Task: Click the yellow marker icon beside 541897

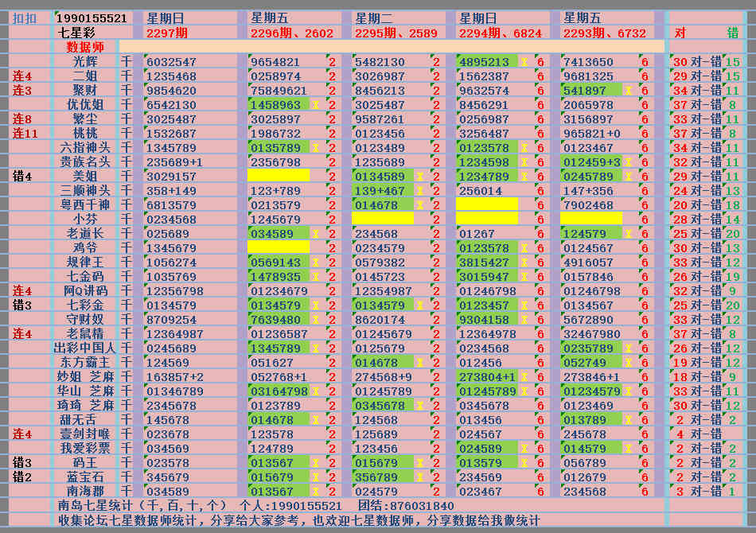Action: click(x=628, y=91)
